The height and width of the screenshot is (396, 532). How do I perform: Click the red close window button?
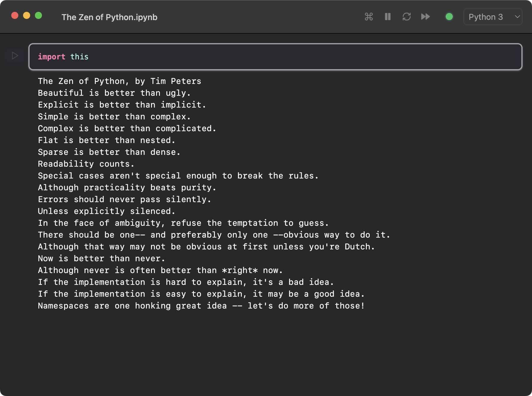(15, 15)
